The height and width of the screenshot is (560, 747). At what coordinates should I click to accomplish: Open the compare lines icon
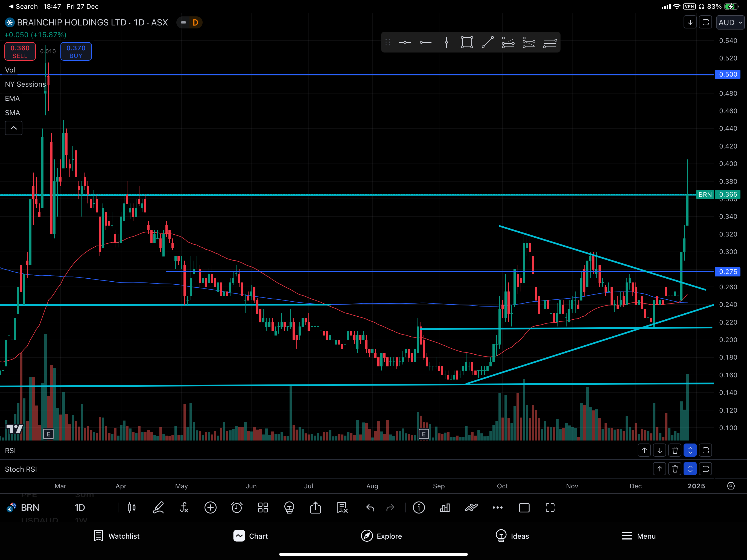coord(471,507)
